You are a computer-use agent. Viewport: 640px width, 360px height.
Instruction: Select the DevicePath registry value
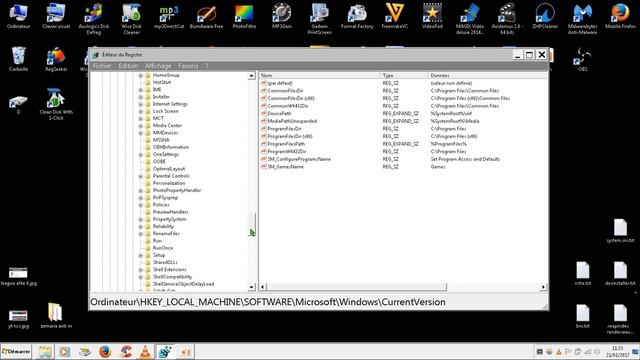pyautogui.click(x=279, y=113)
